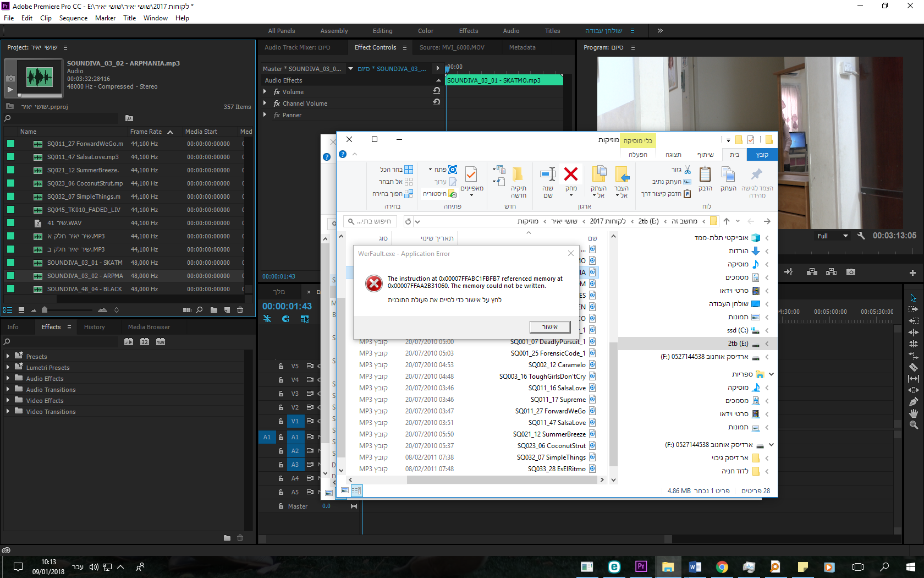Image resolution: width=924 pixels, height=578 pixels.
Task: Navigate up one folder in Explorer
Action: [x=727, y=221]
